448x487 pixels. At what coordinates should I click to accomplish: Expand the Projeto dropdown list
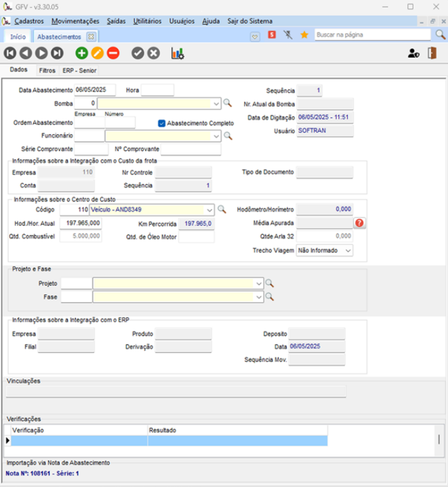coord(258,283)
